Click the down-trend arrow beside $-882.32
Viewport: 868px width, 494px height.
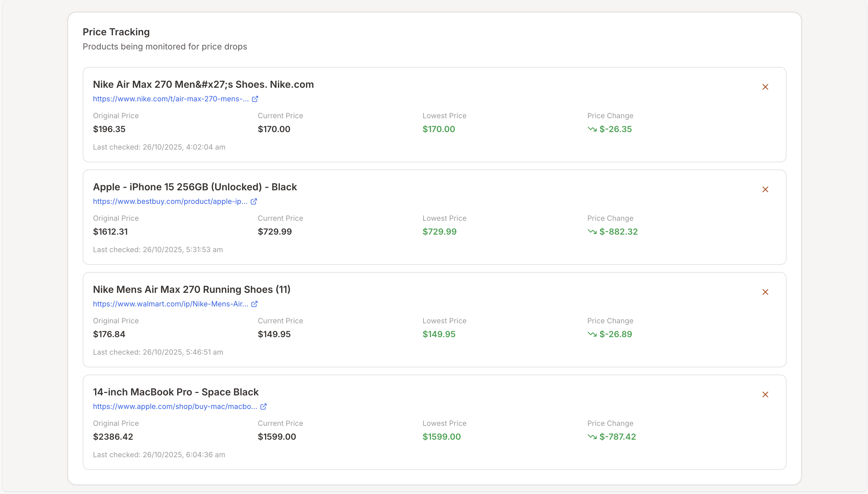pyautogui.click(x=592, y=231)
